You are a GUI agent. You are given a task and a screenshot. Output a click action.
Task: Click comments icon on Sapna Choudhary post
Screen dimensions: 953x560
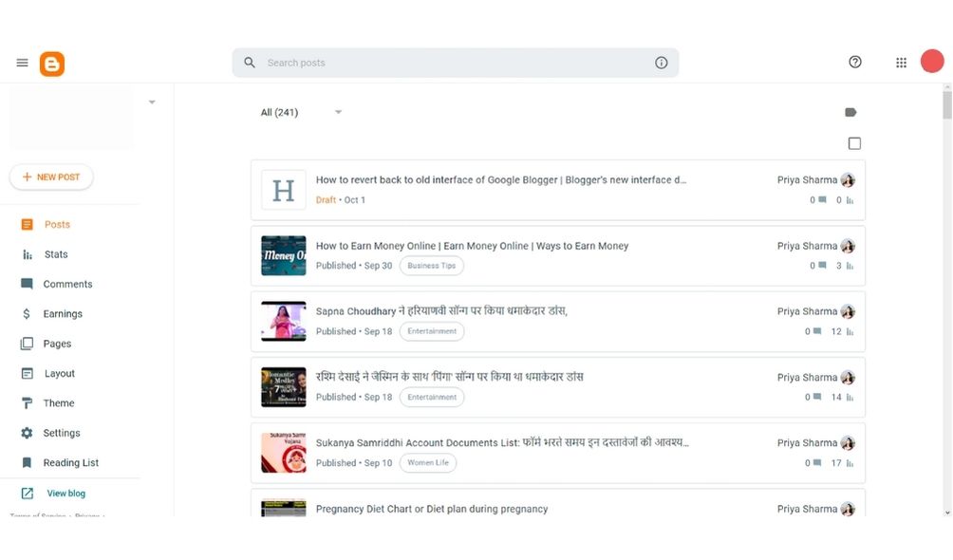point(817,331)
